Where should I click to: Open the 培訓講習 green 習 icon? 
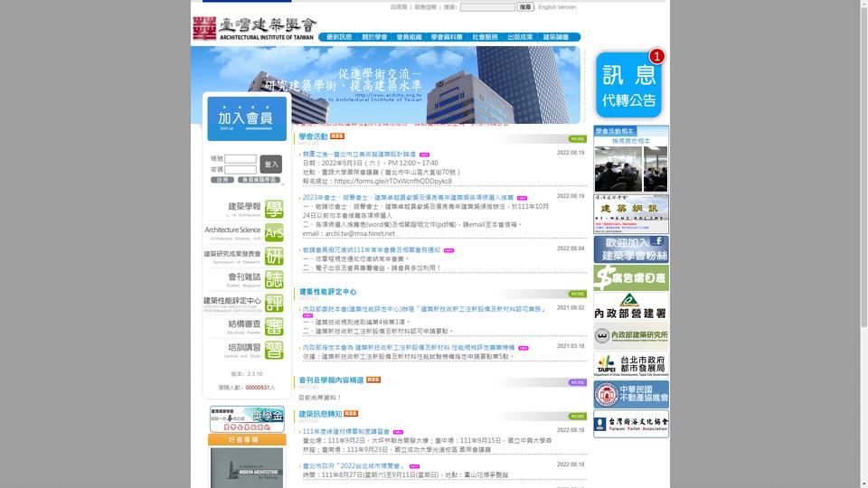[x=274, y=350]
